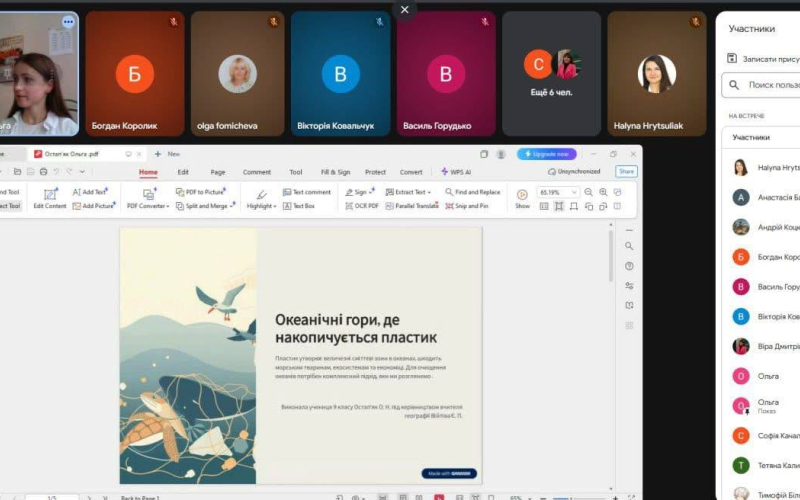Viewport: 800px width, 500px height.
Task: Open the three-dots menu on the presenter tile
Action: 68,21
